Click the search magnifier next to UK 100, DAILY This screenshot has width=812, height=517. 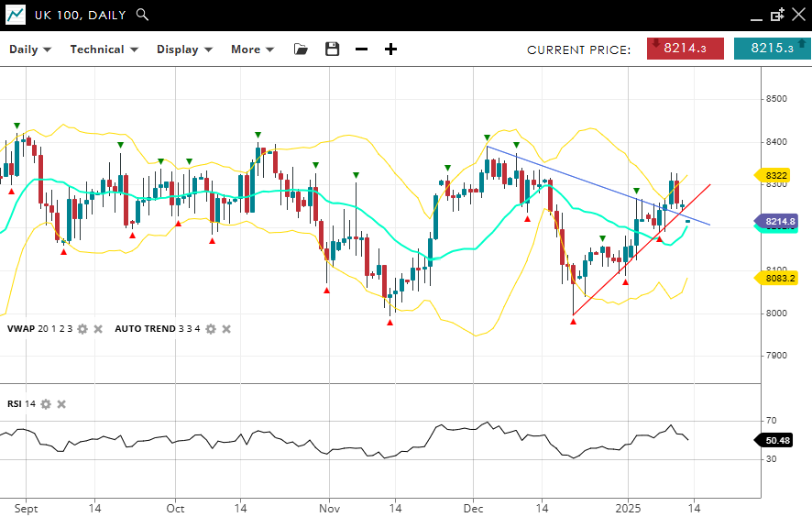tap(141, 15)
